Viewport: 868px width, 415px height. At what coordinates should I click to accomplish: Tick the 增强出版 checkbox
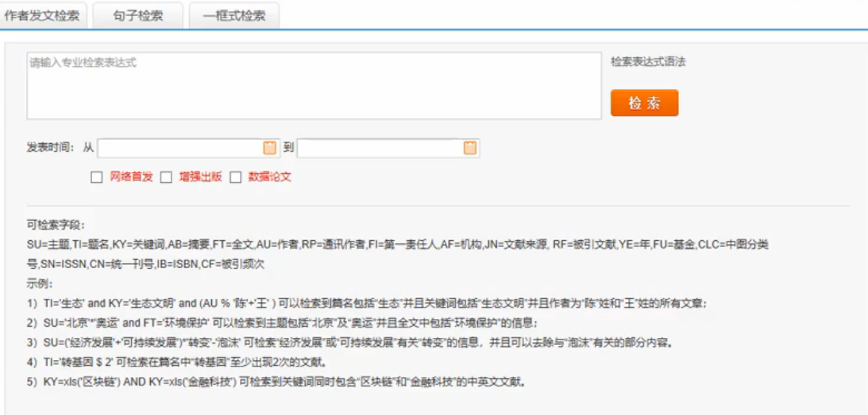tap(166, 177)
